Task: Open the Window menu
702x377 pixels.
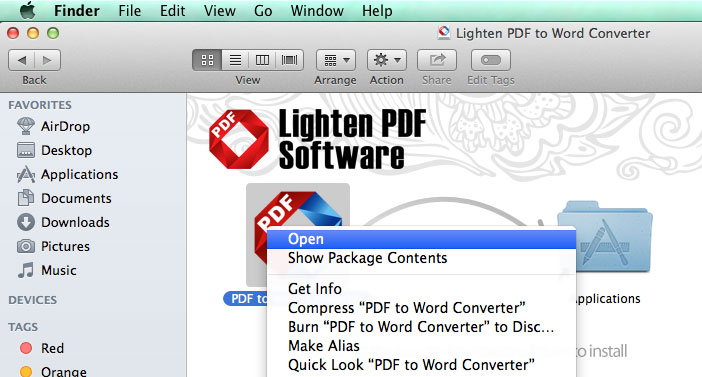Action: pos(317,10)
